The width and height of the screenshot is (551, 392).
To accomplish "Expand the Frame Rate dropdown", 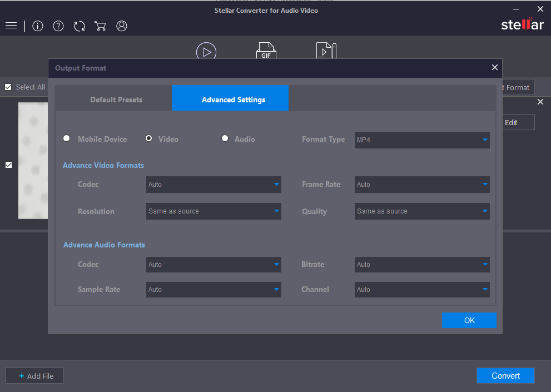I will [x=422, y=185].
